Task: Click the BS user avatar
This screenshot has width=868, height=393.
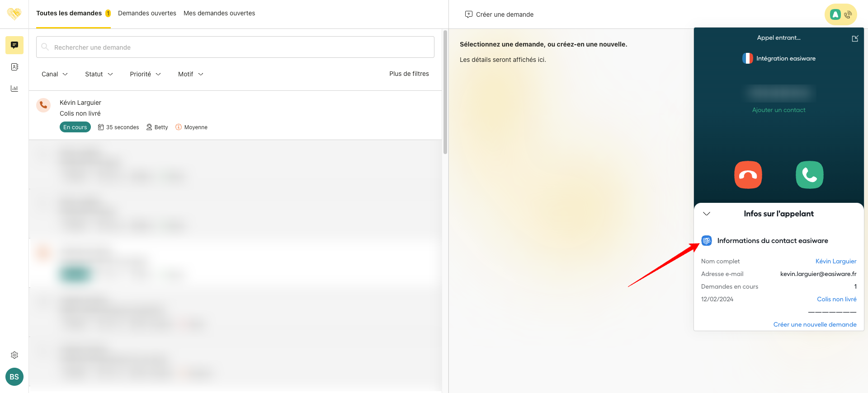Action: [14, 377]
